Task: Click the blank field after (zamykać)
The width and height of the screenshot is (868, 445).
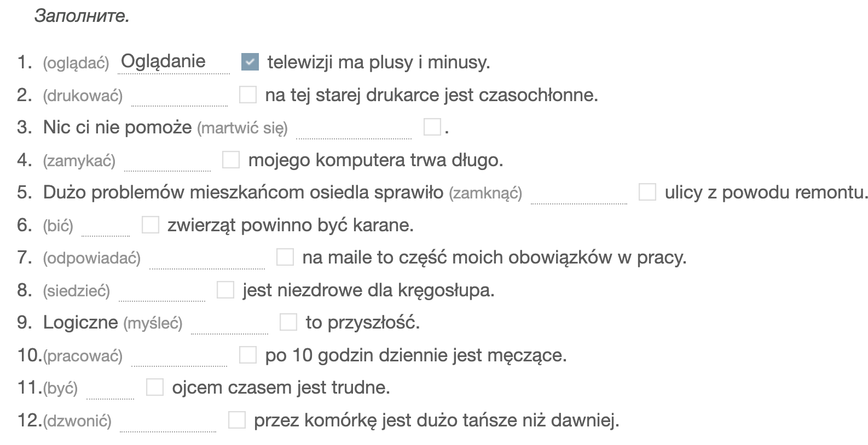Action: 167,160
